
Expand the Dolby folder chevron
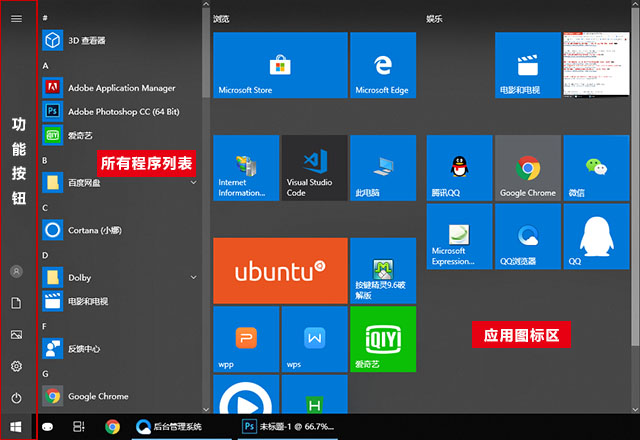pyautogui.click(x=193, y=278)
